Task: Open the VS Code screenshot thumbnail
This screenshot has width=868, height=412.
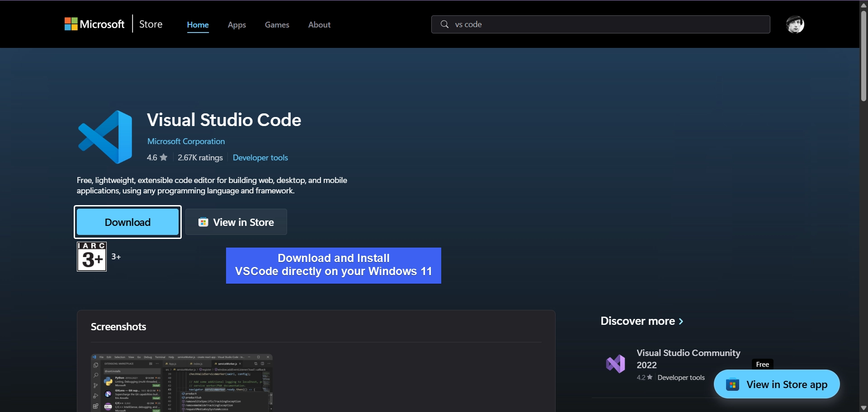Action: pos(181,382)
